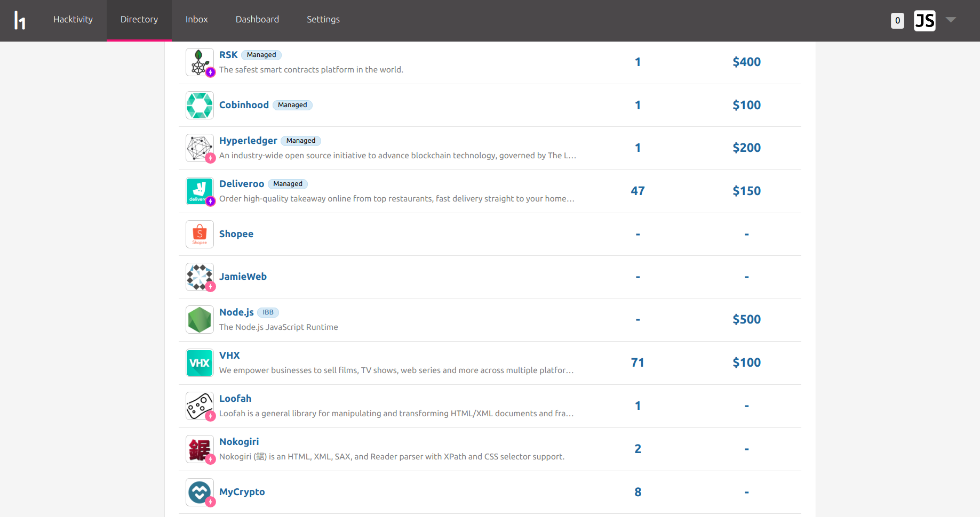Open the Loofah program link

coord(235,399)
